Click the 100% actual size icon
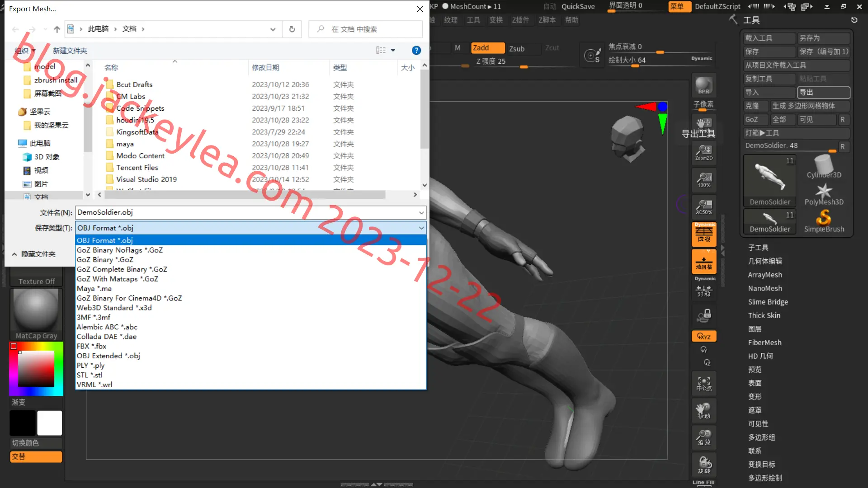868x488 pixels. 703,180
